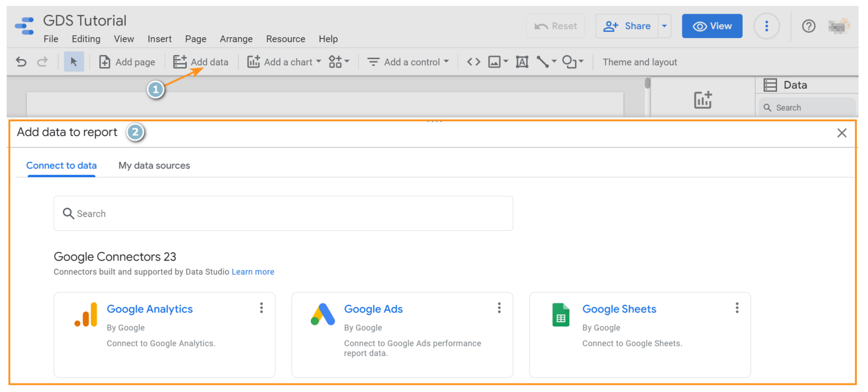Insert a text box using the toolbar icon
This screenshot has height=392, width=868.
click(x=522, y=62)
